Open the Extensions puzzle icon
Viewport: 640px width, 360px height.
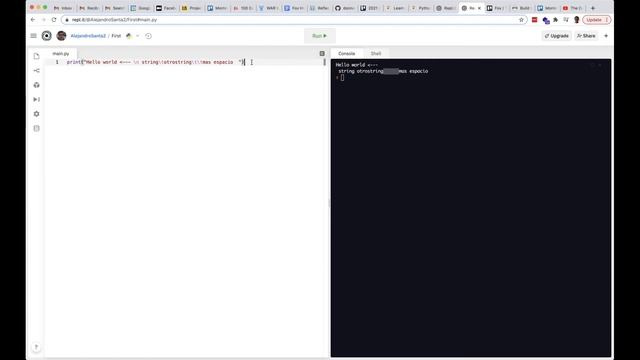point(556,20)
